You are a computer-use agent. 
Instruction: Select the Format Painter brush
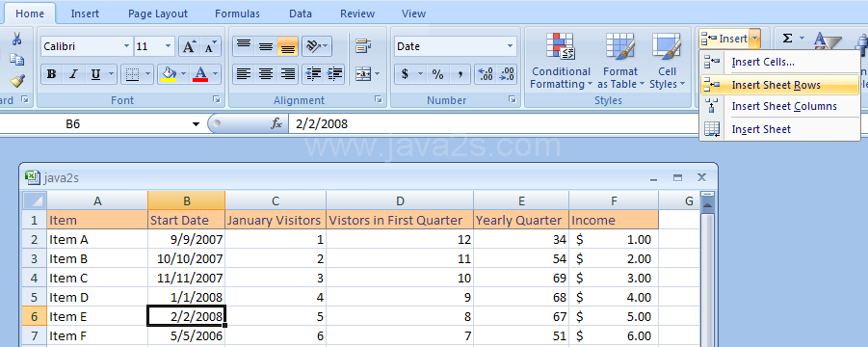coord(17,81)
